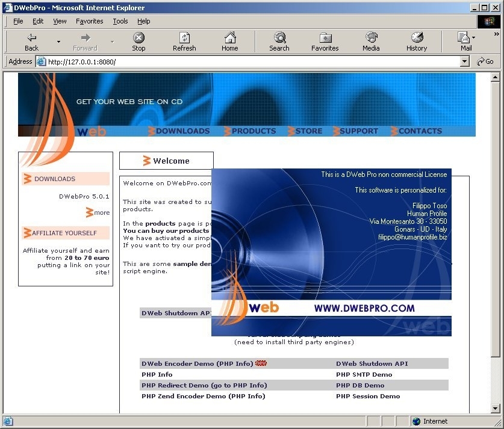Expand the Back history dropdown arrow
The height and width of the screenshot is (429, 504).
tap(58, 42)
